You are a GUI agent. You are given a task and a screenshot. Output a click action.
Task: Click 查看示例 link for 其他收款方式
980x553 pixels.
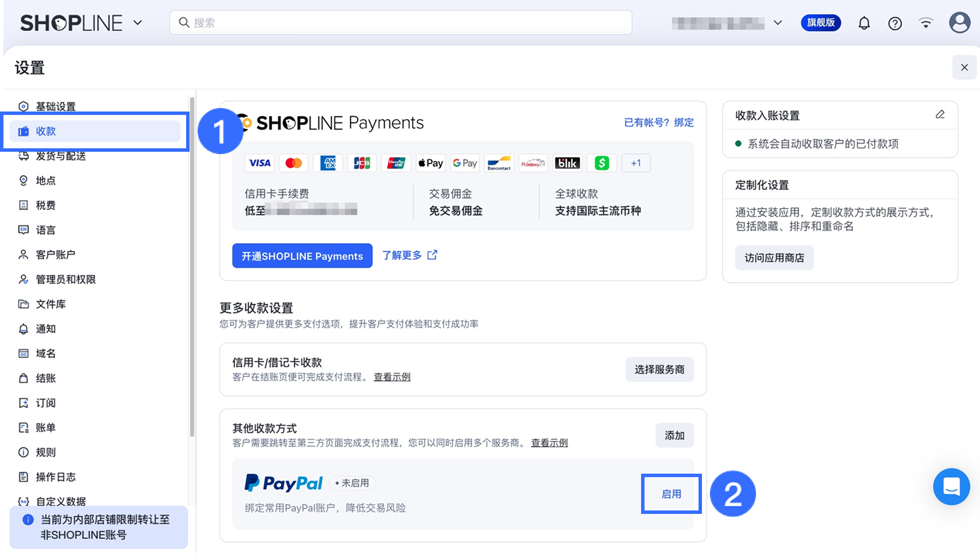(x=550, y=443)
